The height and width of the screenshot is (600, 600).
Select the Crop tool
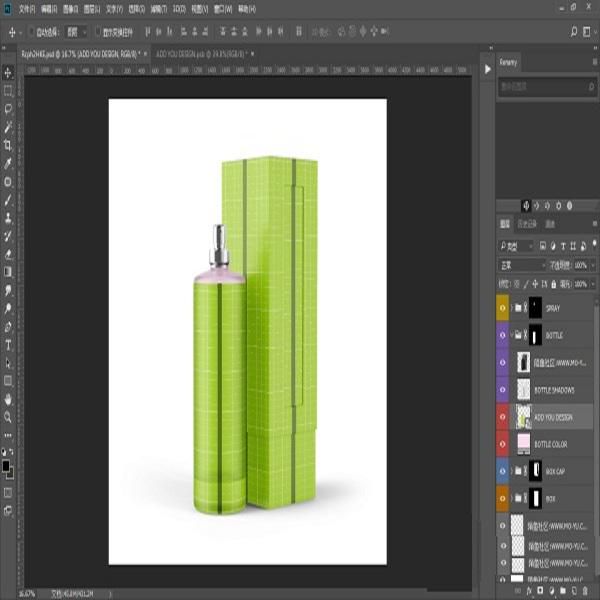(x=8, y=145)
